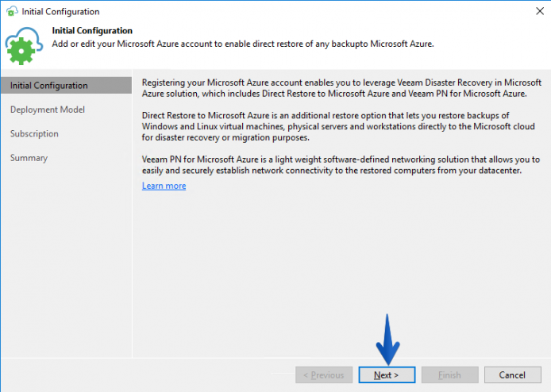The image size is (551, 392).
Task: Jump to the Summary step
Action: tap(29, 158)
